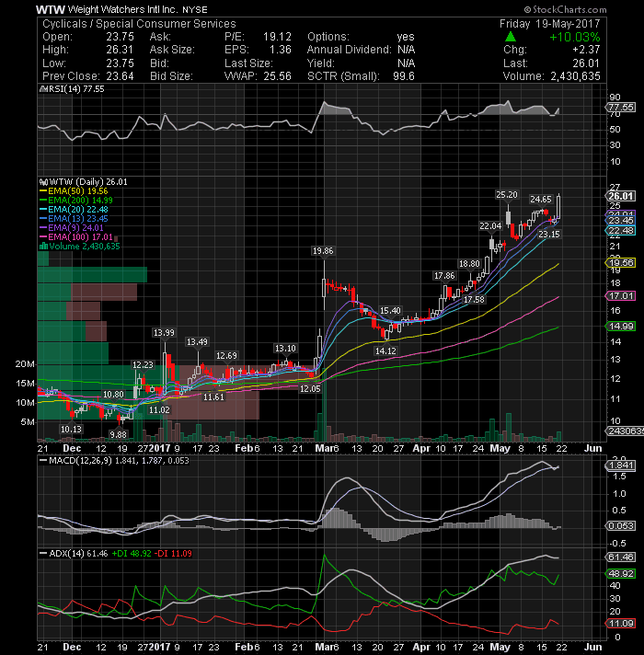
Task: Click the 1.841 MACD axis tag
Action: [x=620, y=465]
